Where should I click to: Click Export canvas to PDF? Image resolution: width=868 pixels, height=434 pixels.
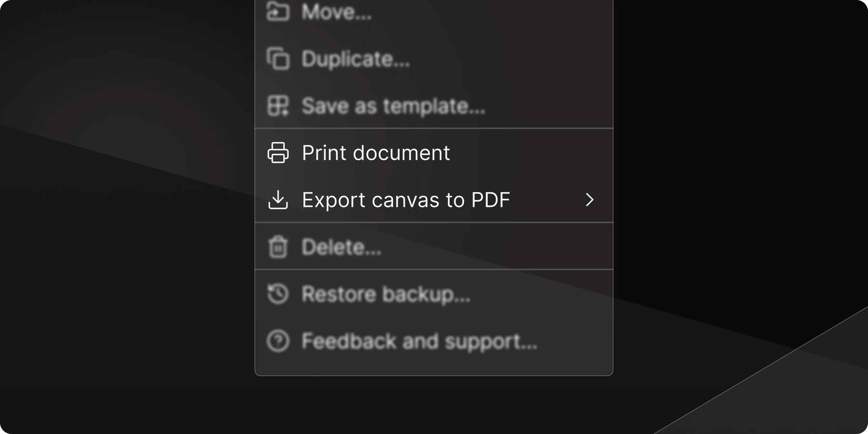pos(406,199)
